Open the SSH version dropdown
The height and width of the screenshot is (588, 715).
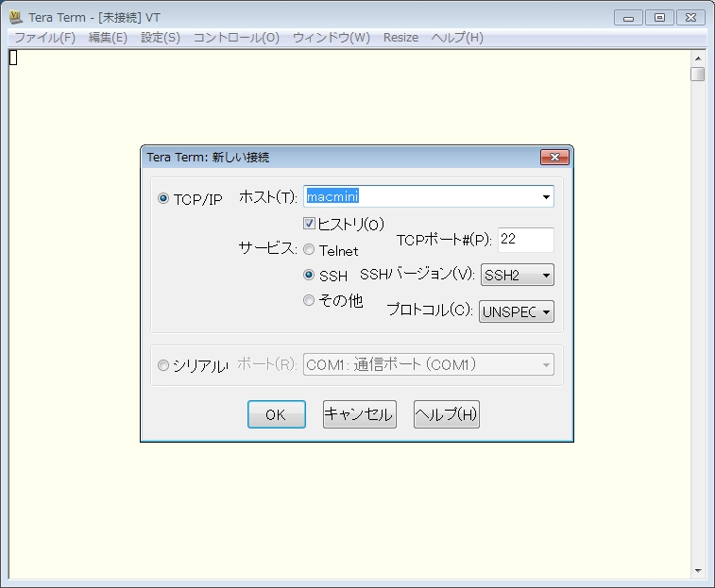click(x=517, y=276)
